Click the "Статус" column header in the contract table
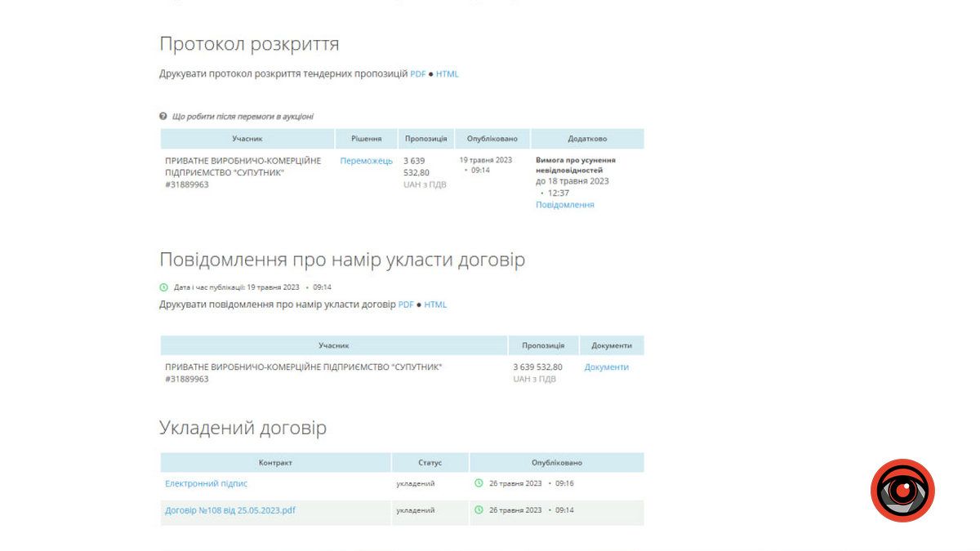Viewport: 980px width, 551px height. point(430,463)
